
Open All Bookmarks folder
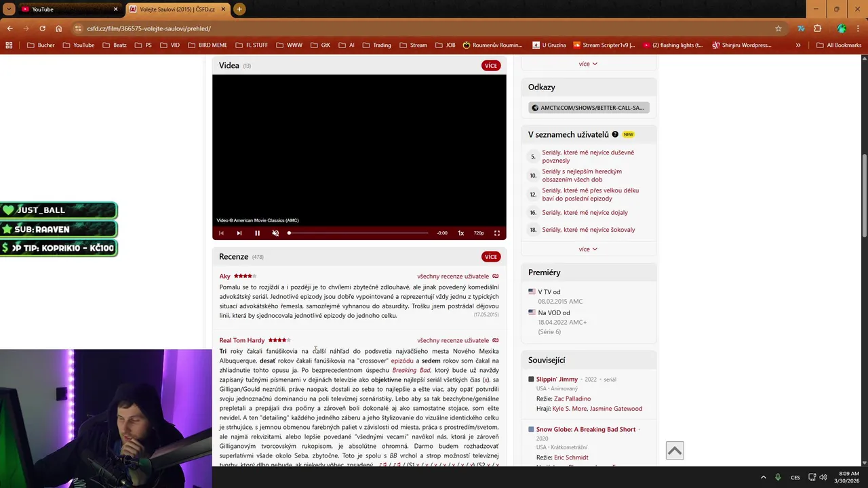(x=839, y=45)
